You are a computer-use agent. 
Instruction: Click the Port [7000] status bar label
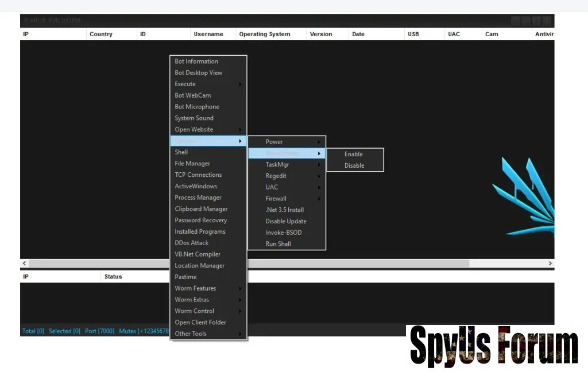click(99, 331)
